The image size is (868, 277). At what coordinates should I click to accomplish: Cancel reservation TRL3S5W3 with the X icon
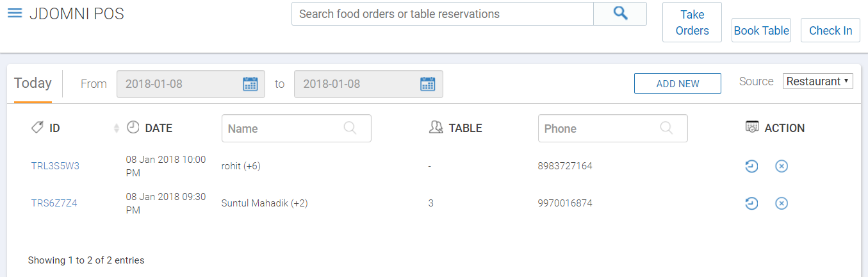pos(782,166)
